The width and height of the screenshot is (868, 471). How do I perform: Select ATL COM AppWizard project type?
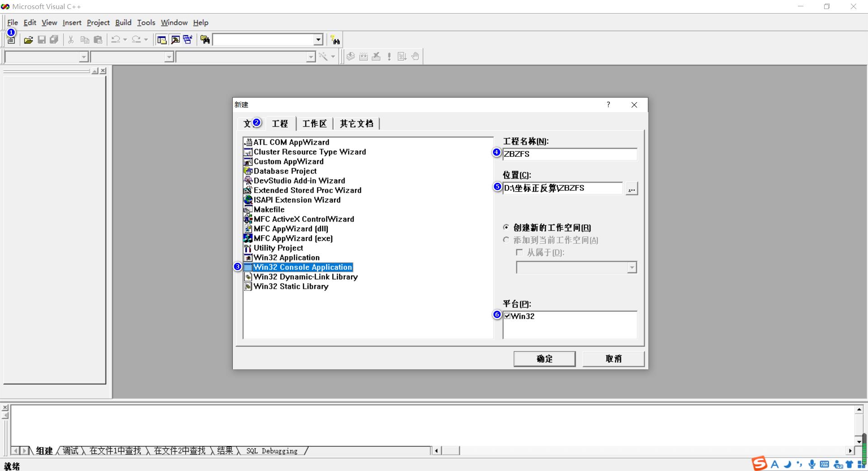287,142
